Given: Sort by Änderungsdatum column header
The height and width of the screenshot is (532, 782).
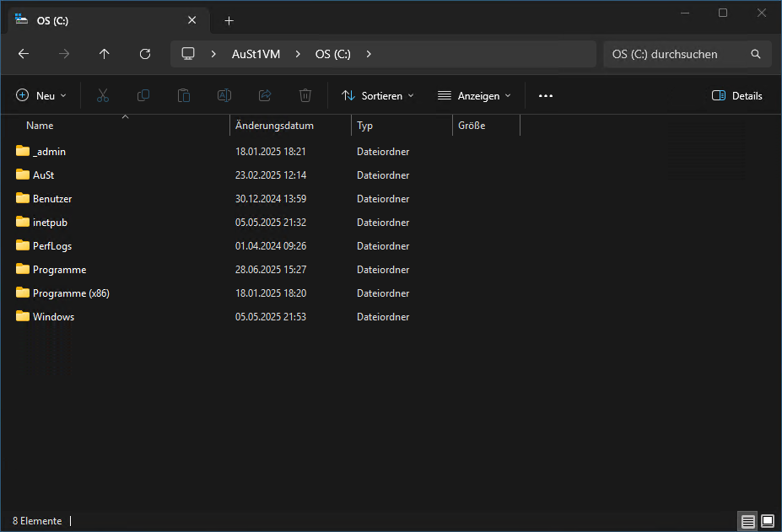Looking at the screenshot, I should coord(275,126).
